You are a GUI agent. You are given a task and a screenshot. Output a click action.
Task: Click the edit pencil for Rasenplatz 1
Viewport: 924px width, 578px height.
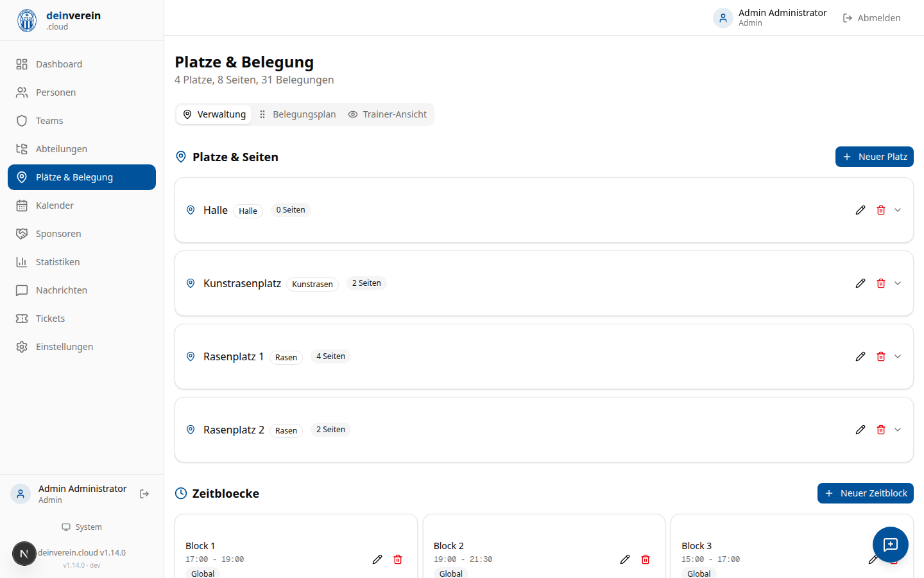point(860,356)
